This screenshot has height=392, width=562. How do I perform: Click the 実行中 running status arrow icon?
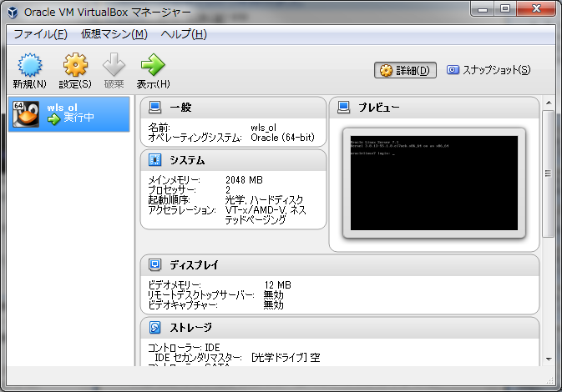(54, 119)
